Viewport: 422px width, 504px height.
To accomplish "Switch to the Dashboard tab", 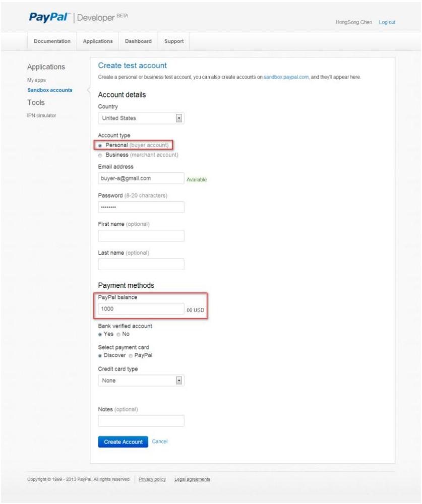I will tap(138, 41).
